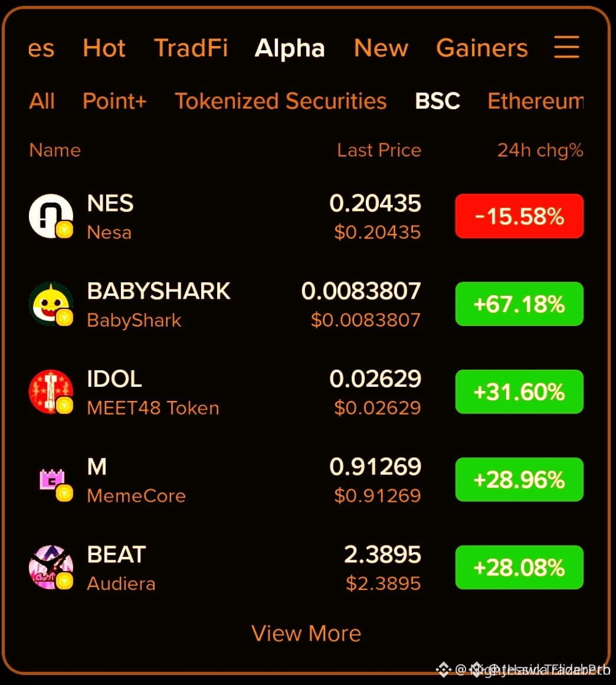Click the -15.58% change badge
The height and width of the screenshot is (685, 616).
[519, 216]
